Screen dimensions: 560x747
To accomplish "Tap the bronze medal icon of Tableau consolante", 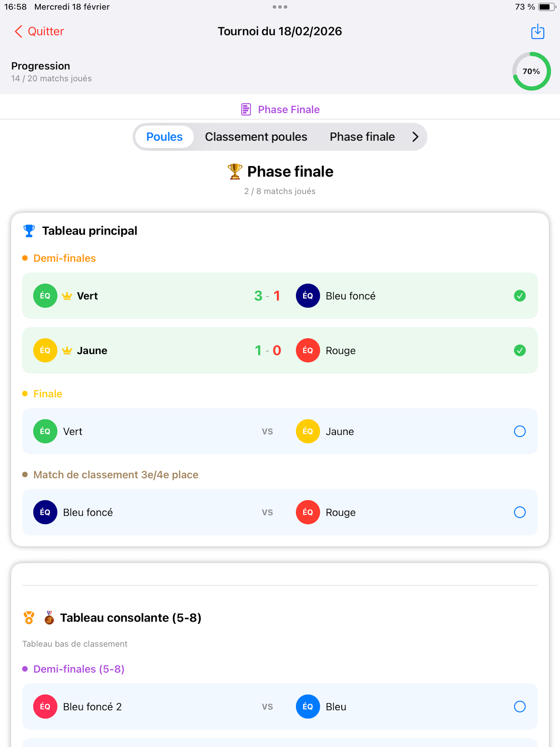I will pyautogui.click(x=49, y=618).
